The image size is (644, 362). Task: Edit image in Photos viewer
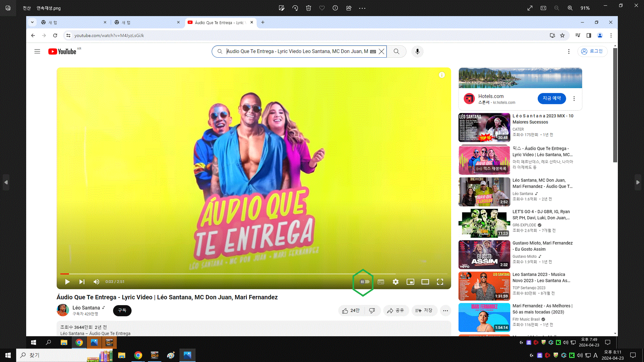282,8
